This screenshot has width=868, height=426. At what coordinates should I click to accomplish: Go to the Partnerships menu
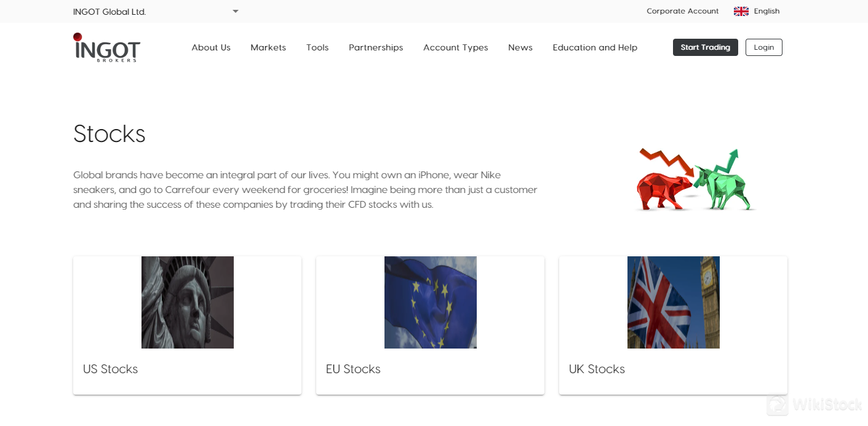[x=376, y=47]
